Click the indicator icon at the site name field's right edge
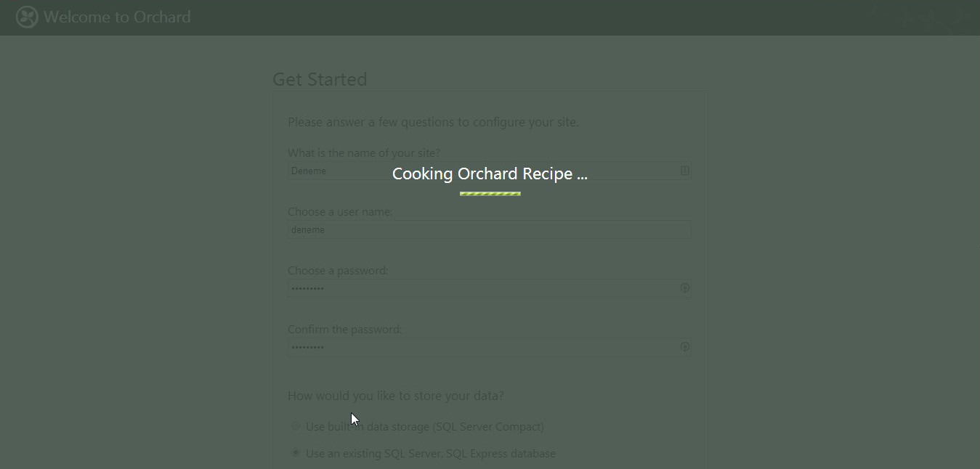This screenshot has height=469, width=980. [x=684, y=170]
